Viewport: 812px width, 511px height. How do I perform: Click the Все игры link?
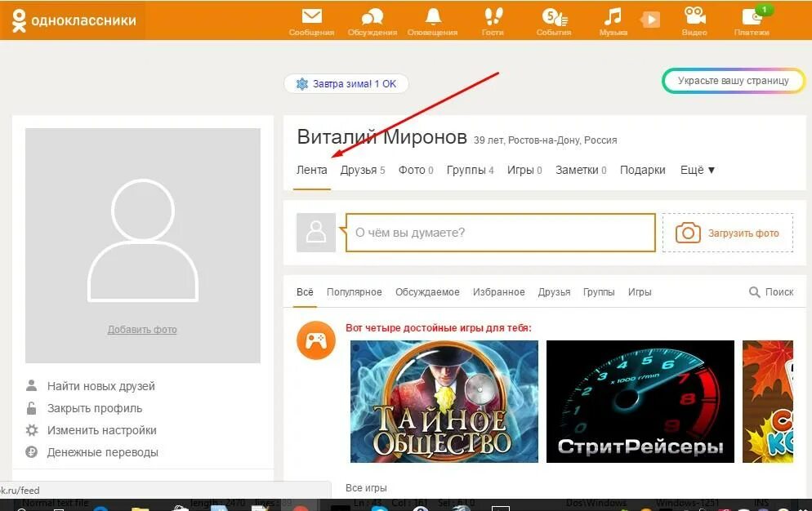366,487
